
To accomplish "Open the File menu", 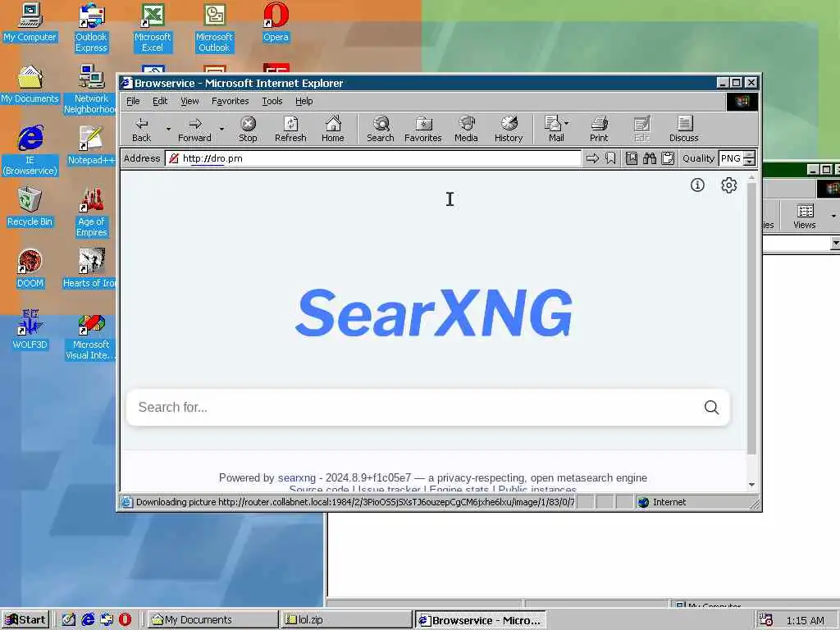I will (x=133, y=101).
